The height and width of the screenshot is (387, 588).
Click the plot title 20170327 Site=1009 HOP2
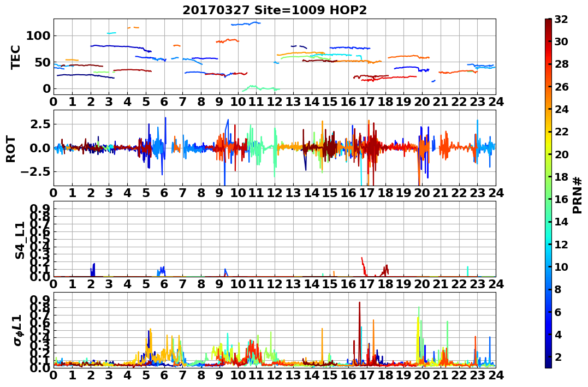(275, 10)
